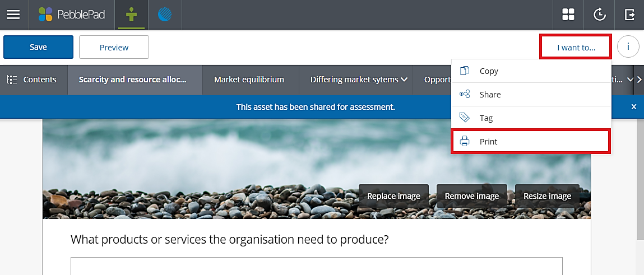Click the Preview button

coord(114,47)
